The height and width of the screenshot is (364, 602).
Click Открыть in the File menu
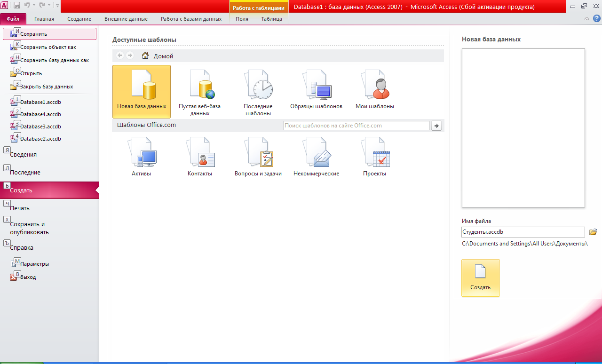click(49, 73)
